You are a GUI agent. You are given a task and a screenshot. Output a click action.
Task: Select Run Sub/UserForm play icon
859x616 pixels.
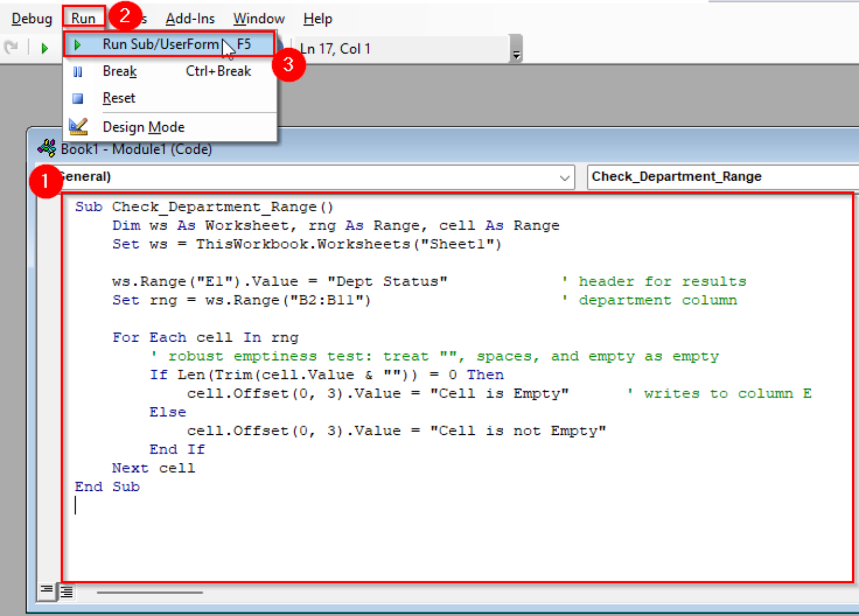click(x=77, y=44)
